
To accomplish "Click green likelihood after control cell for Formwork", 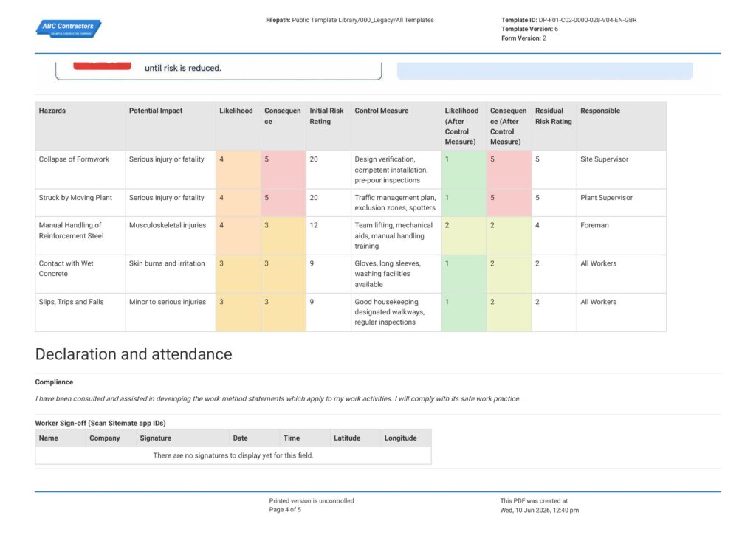I will click(x=464, y=170).
